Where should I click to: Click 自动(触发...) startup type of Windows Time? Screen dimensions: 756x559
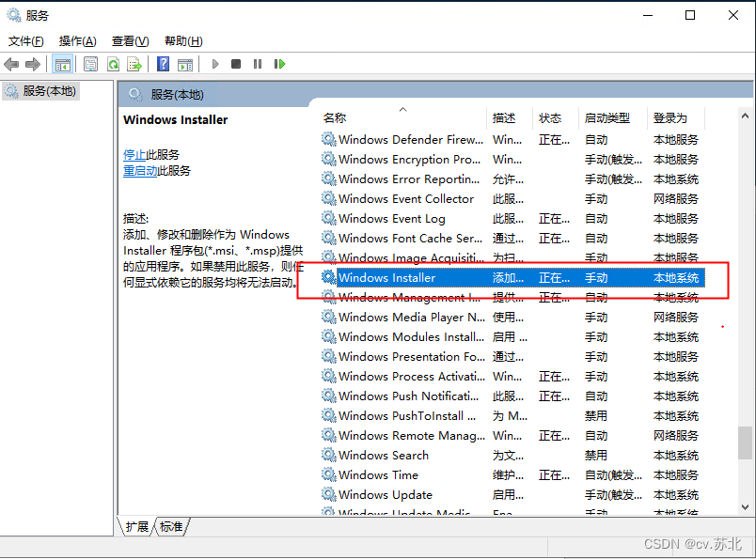[613, 474]
